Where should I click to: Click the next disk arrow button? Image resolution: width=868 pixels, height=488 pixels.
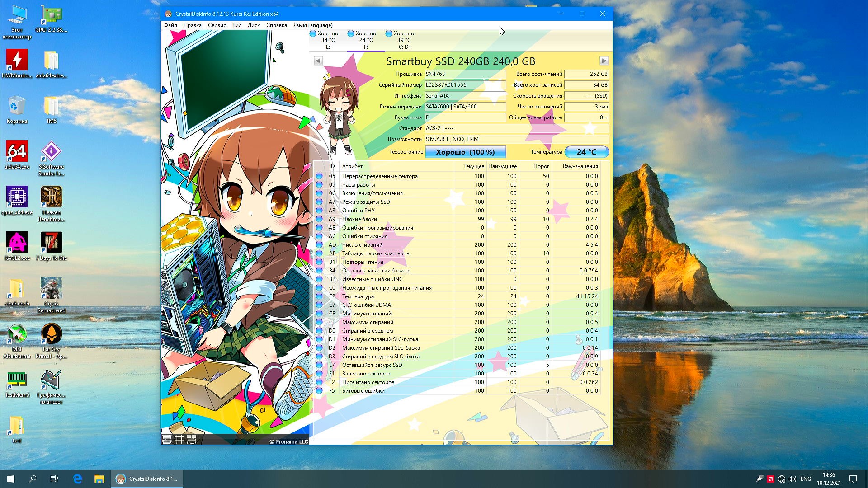604,61
